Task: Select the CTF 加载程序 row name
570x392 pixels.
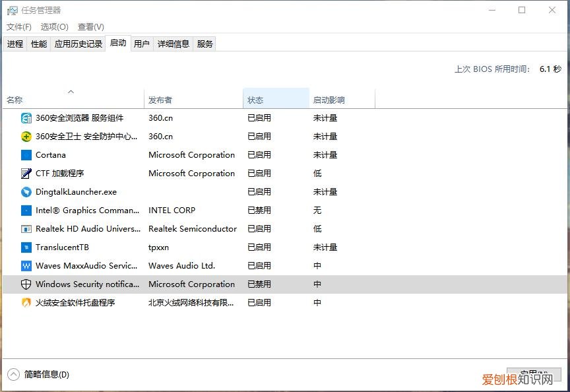Action: coord(59,174)
